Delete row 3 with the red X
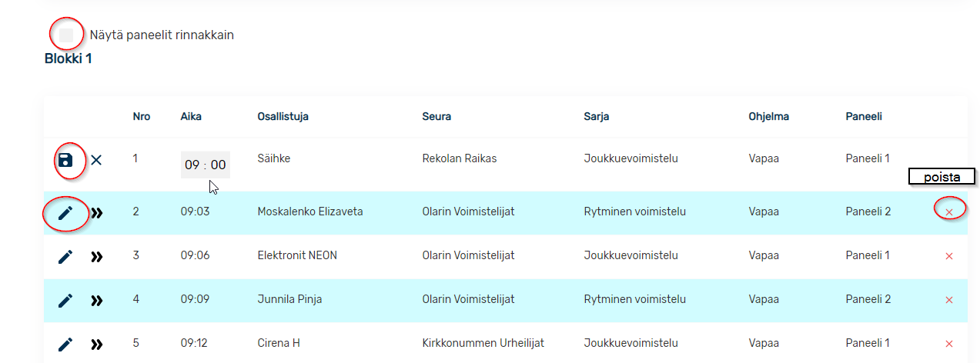The height and width of the screenshot is (363, 980). pyautogui.click(x=949, y=256)
